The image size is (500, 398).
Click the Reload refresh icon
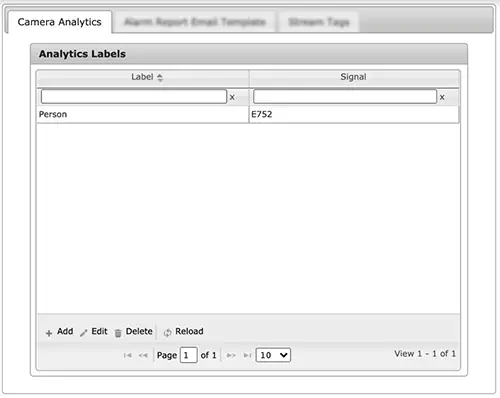[x=167, y=332]
